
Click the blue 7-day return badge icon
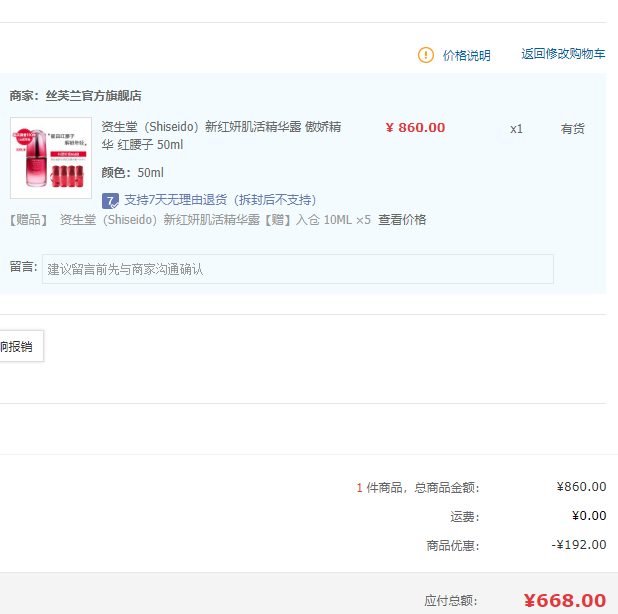(110, 200)
